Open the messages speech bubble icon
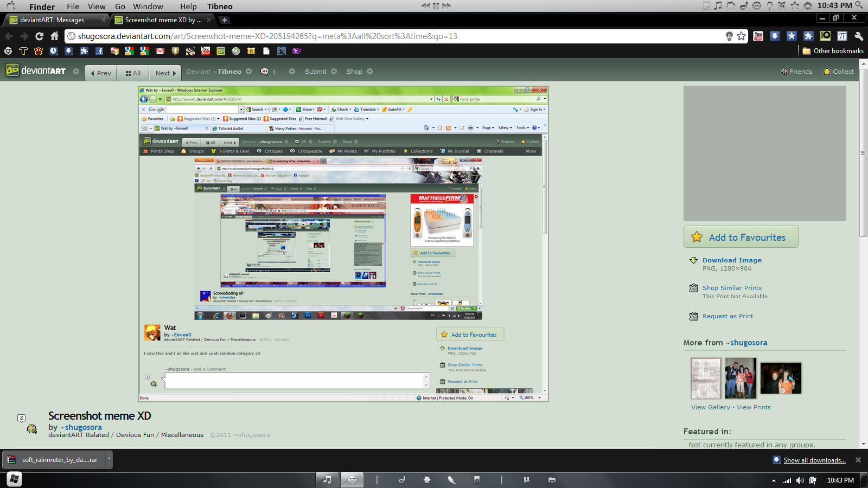Screen dimensions: 868x488 coord(265,72)
